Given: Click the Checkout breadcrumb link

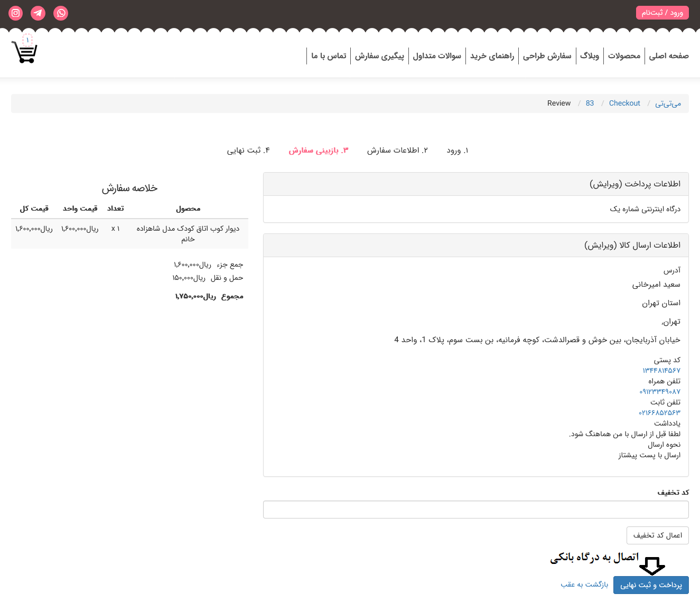Looking at the screenshot, I should (624, 103).
